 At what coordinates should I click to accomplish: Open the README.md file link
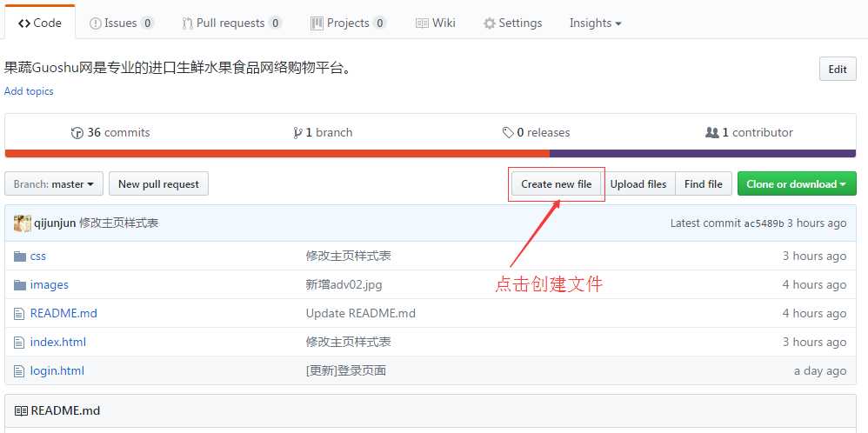coord(63,313)
